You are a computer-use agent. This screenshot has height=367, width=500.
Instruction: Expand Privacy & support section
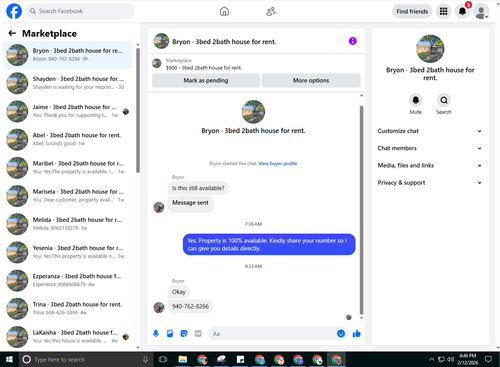tap(429, 183)
